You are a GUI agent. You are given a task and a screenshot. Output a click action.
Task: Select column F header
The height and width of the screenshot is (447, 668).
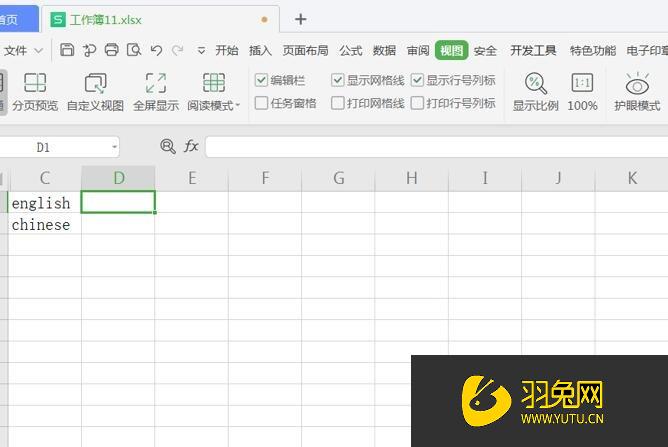pyautogui.click(x=265, y=178)
